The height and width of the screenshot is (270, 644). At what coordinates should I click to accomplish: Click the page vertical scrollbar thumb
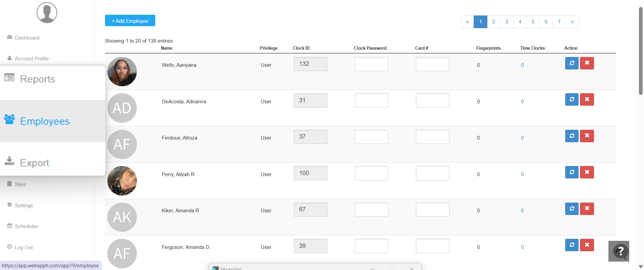(641, 50)
